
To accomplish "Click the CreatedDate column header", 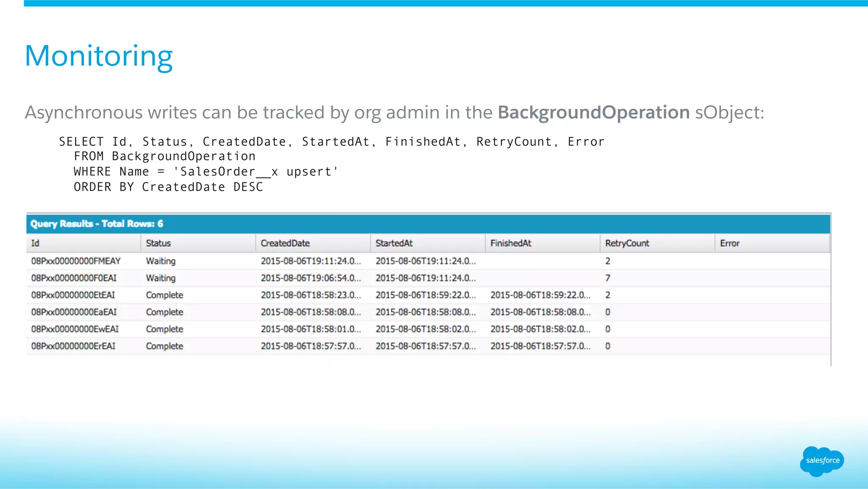I will tap(285, 243).
